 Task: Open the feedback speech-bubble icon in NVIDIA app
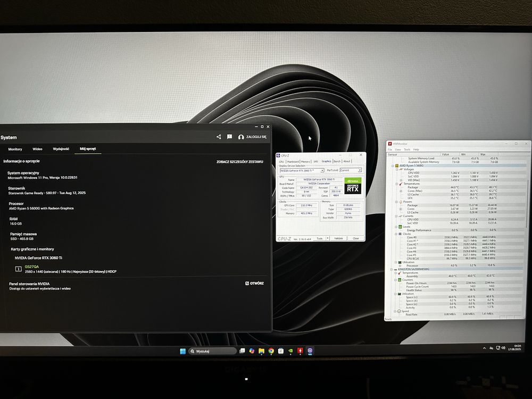coord(230,137)
